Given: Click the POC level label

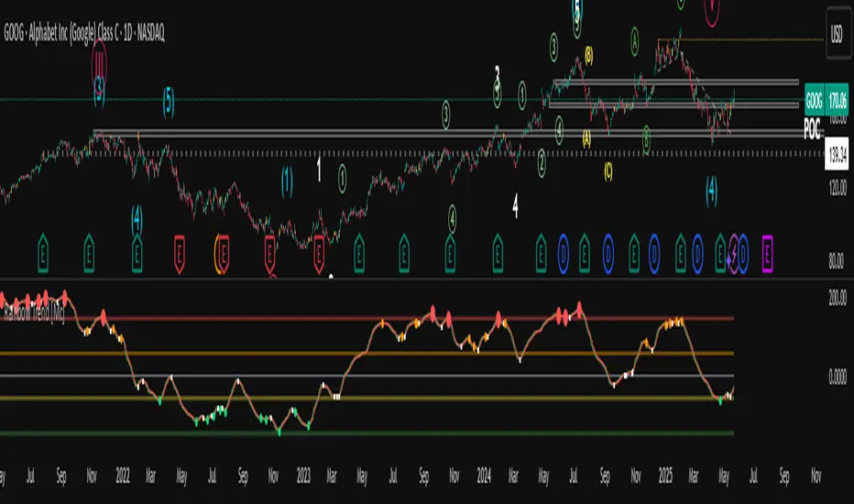Looking at the screenshot, I should point(812,130).
